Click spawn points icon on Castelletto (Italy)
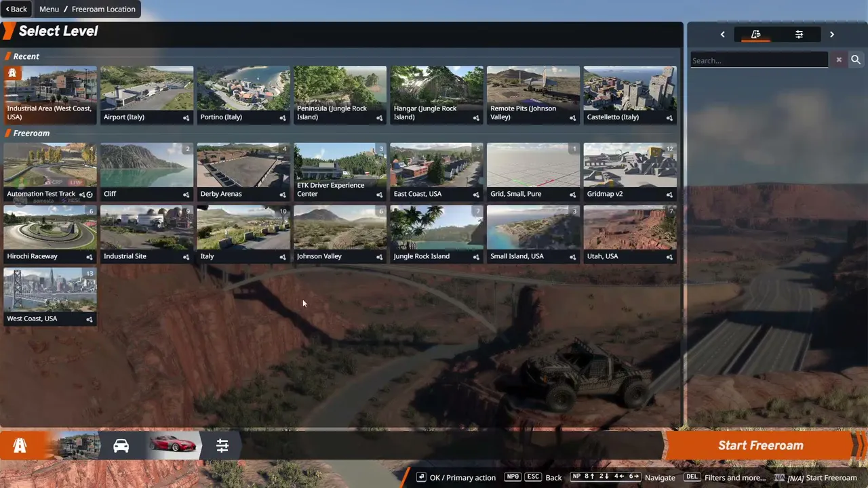 [669, 118]
